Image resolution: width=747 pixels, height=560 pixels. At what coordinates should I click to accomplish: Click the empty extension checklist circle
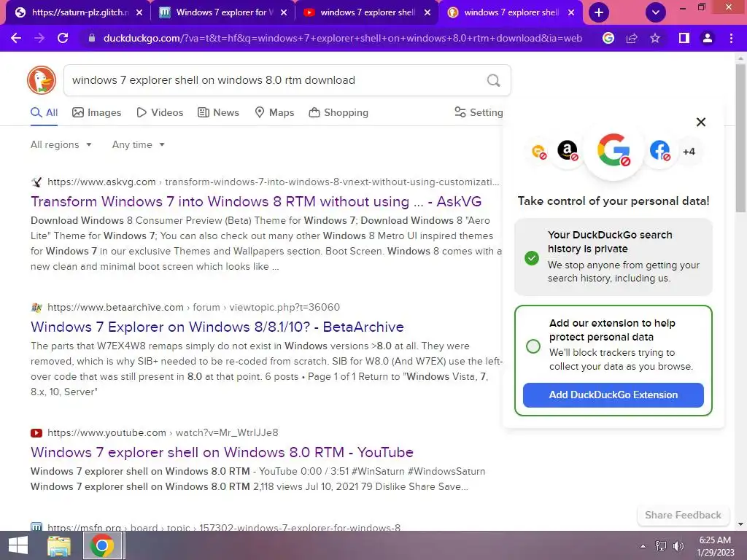click(x=533, y=346)
